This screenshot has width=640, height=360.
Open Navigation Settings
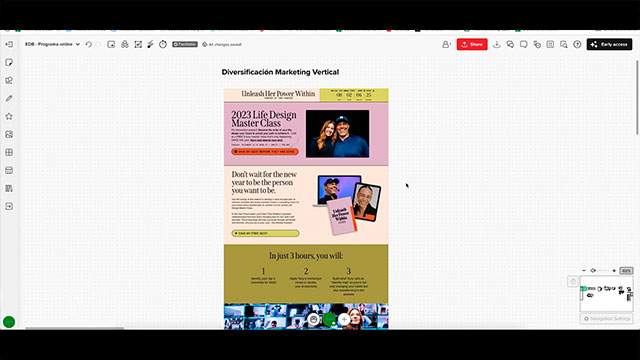pos(607,319)
